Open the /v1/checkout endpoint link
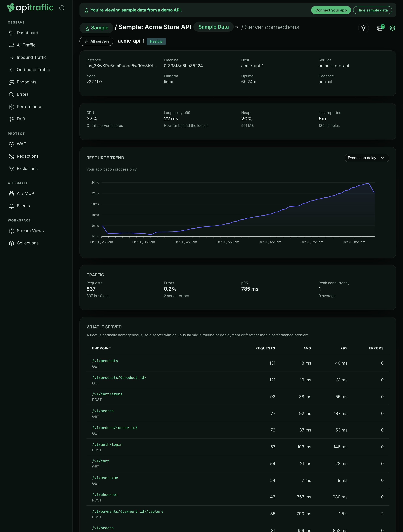Viewport: 403px width, 532px height. pyautogui.click(x=105, y=494)
